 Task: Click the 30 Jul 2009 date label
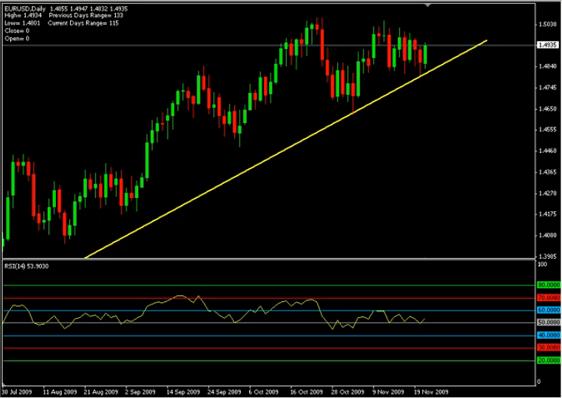17,392
